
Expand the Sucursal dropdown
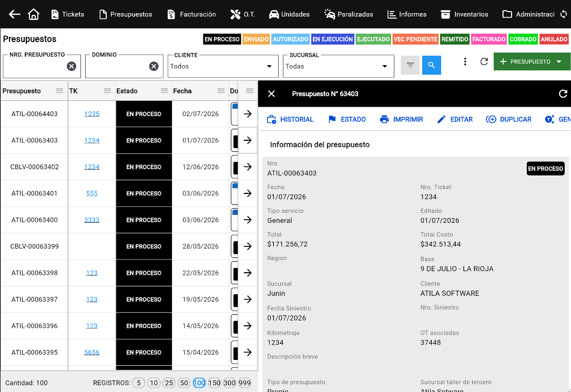coord(384,66)
